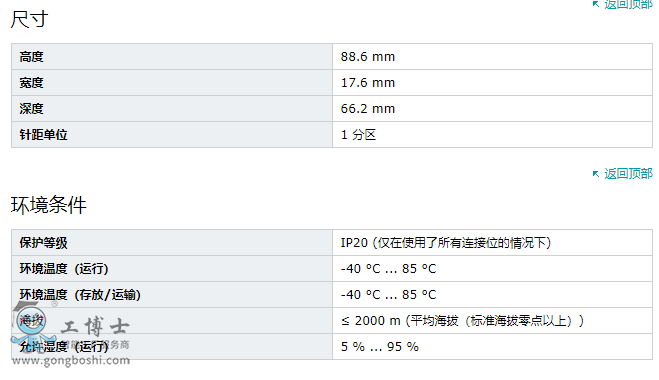Viewport: 659px width, 380px height.
Task: Click the 返回顶部 link above 环境条件
Action: [628, 174]
